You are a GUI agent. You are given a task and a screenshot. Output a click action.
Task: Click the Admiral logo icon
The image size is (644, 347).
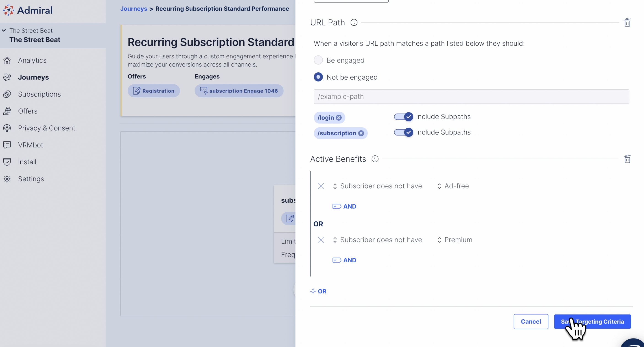click(x=9, y=10)
